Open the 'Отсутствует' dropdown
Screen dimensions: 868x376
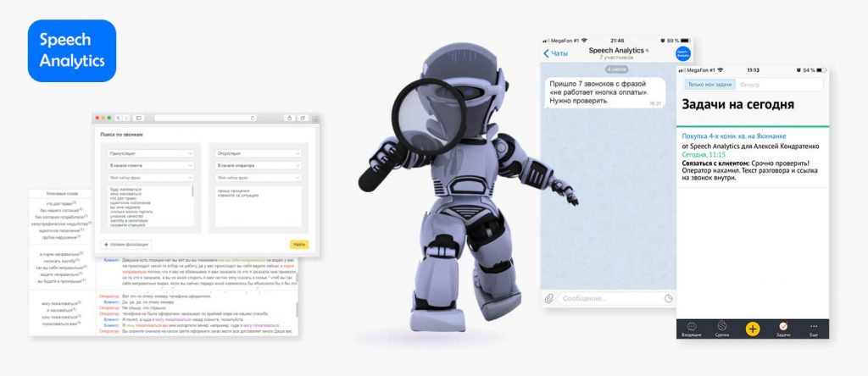[259, 153]
